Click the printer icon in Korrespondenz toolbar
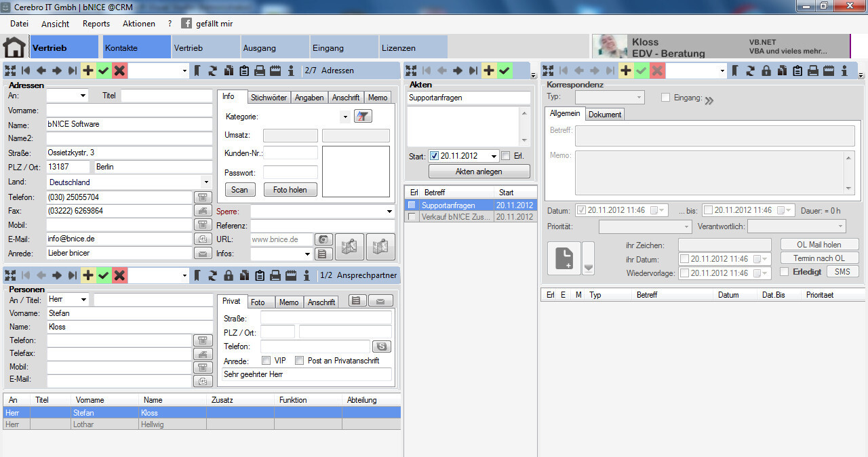868x457 pixels. [812, 71]
